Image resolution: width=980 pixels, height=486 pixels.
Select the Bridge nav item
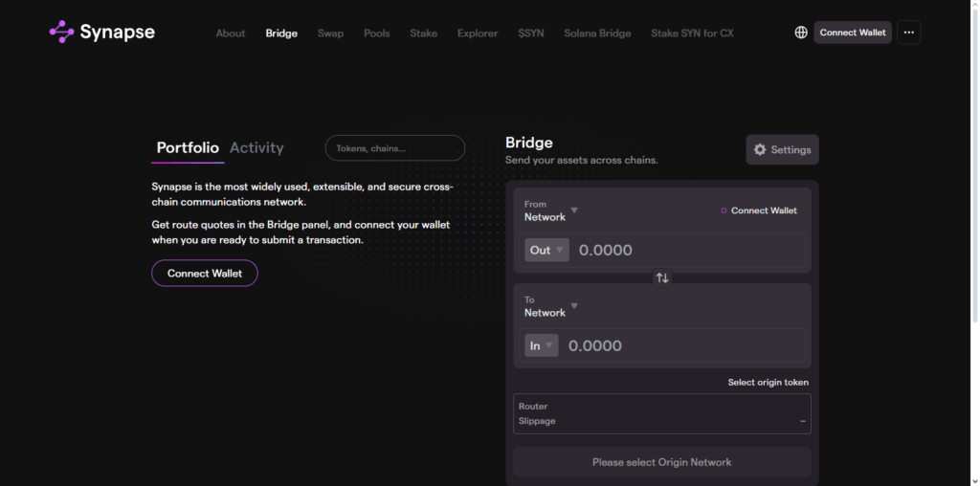tap(281, 33)
